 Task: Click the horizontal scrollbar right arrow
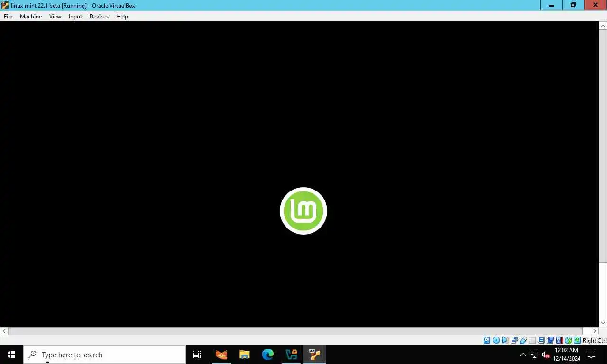pyautogui.click(x=595, y=331)
